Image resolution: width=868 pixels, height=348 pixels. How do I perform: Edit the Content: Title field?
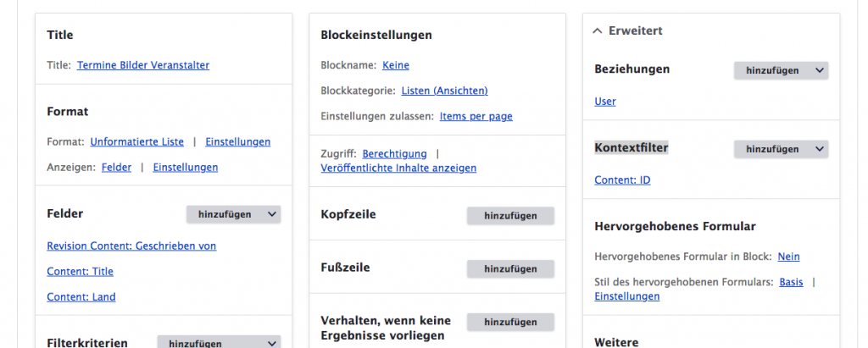(x=80, y=272)
